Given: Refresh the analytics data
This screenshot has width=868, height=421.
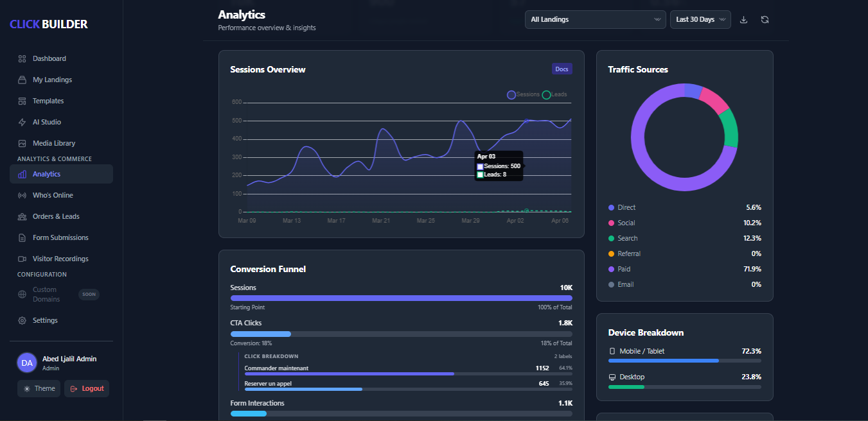Looking at the screenshot, I should click(765, 19).
